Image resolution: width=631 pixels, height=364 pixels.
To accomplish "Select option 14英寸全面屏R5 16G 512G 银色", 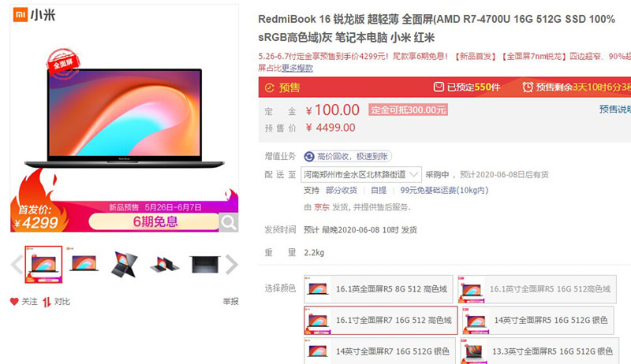I will coord(538,320).
